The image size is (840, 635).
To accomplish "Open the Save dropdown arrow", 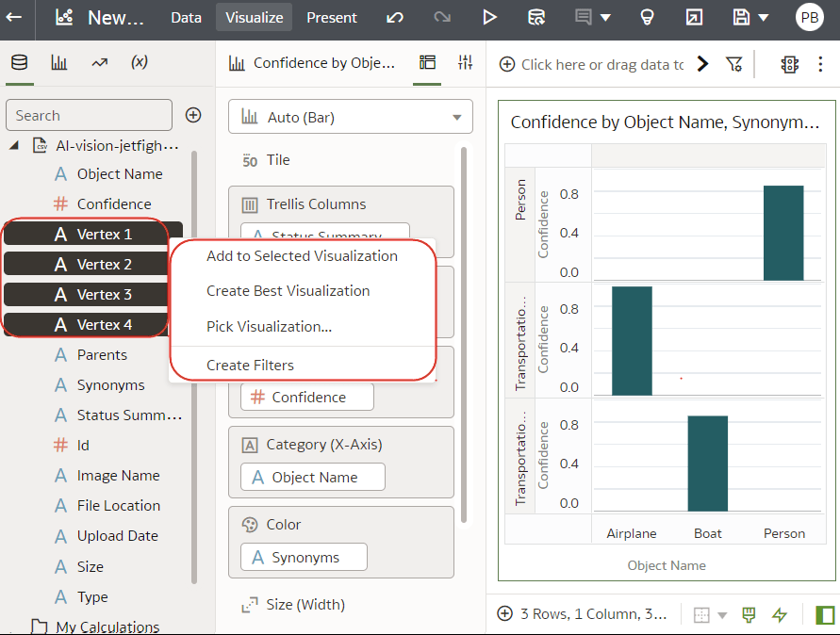I will click(x=763, y=18).
